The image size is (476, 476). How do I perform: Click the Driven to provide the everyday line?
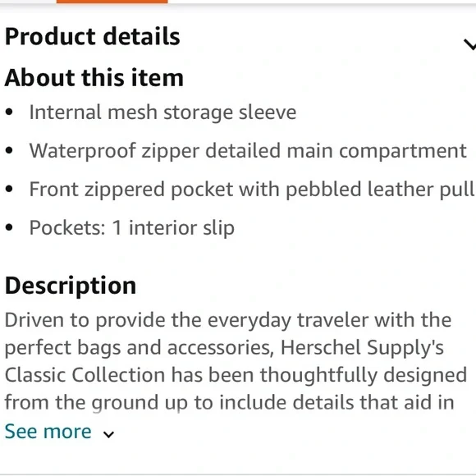pyautogui.click(x=228, y=321)
